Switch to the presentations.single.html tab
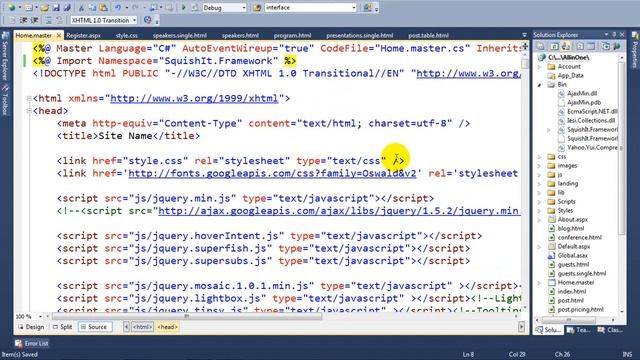640x360 pixels. tap(360, 36)
